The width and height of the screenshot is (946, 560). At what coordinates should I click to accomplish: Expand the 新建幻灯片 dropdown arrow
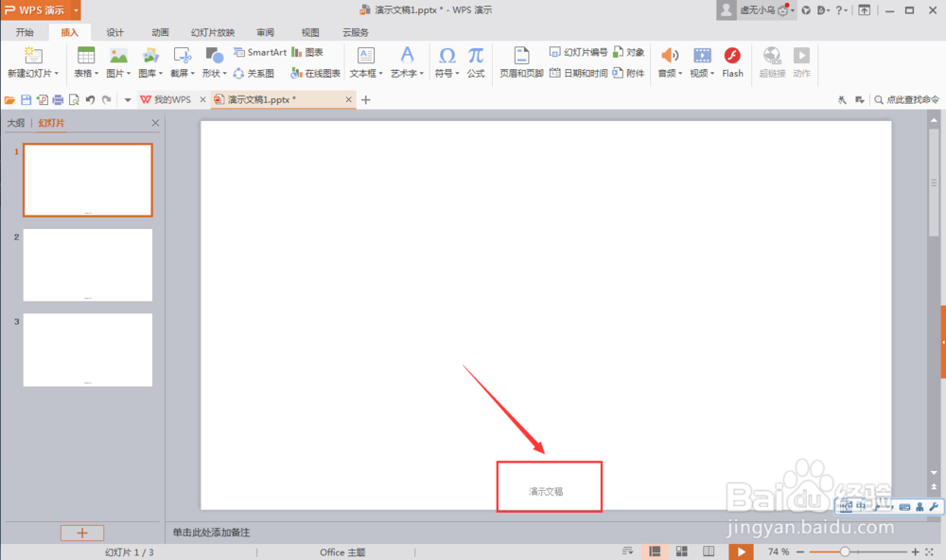57,74
